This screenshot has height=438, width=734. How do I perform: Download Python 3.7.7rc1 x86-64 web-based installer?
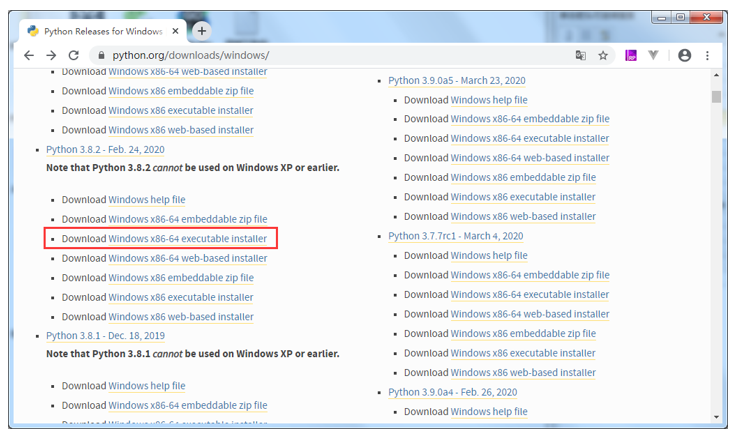[x=530, y=314]
